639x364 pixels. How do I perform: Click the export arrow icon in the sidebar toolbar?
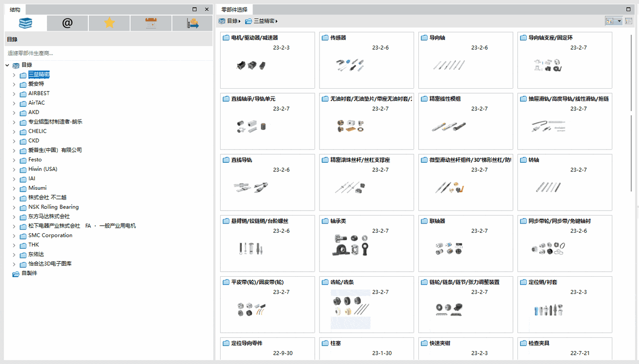coord(192,23)
